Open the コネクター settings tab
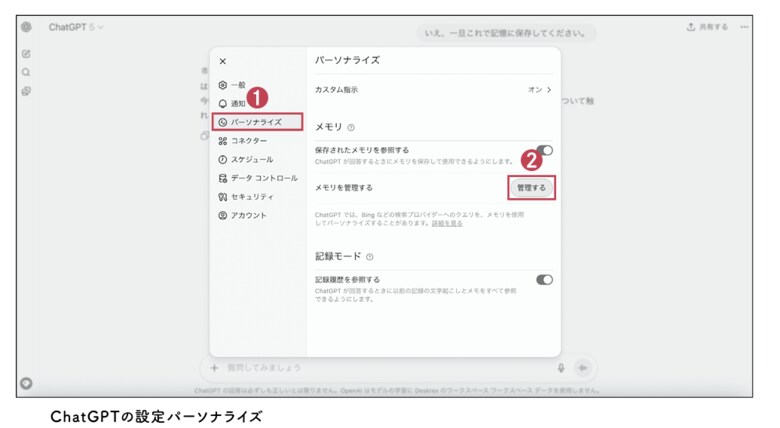Viewport: 780px width, 428px height. click(x=243, y=141)
